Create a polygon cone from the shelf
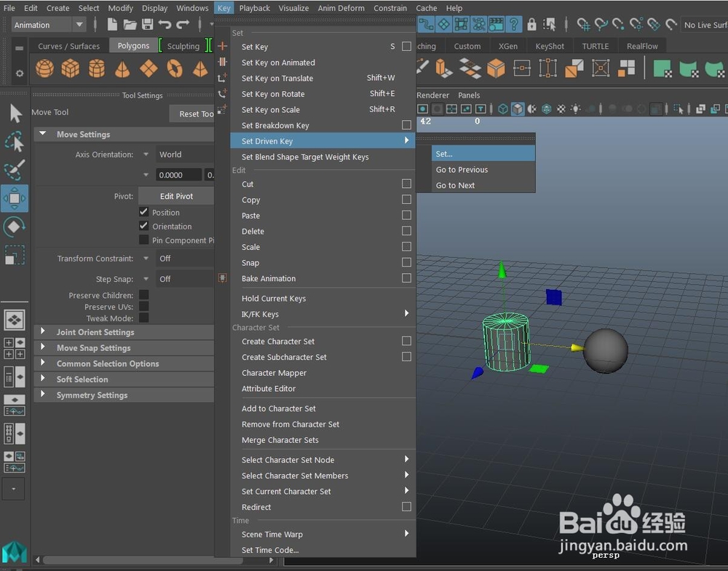The height and width of the screenshot is (571, 728). coord(122,68)
